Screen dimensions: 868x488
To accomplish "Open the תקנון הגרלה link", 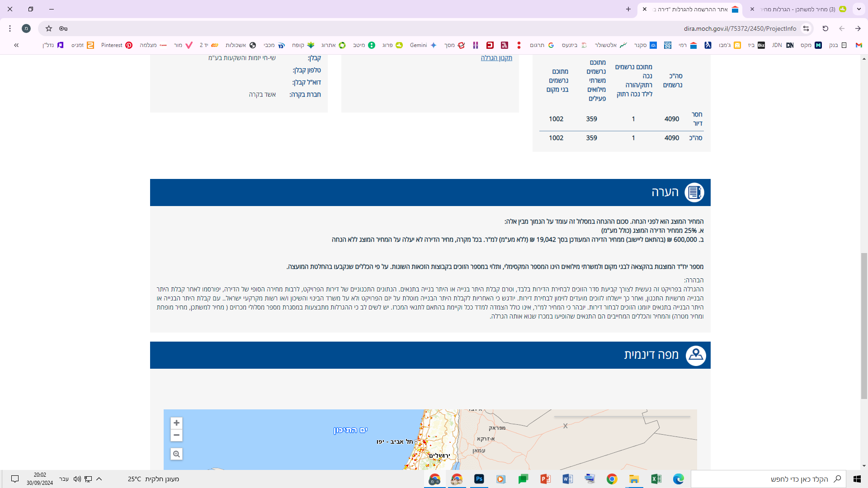I will pyautogui.click(x=496, y=58).
